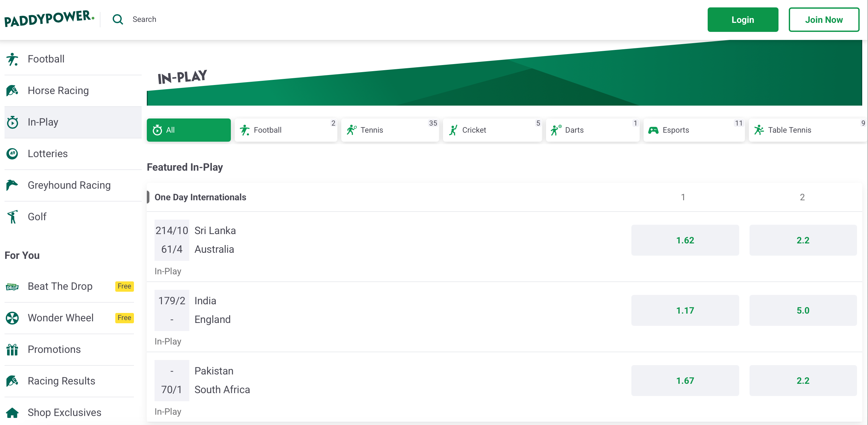Open Wonder Wheel free game

coord(70,318)
